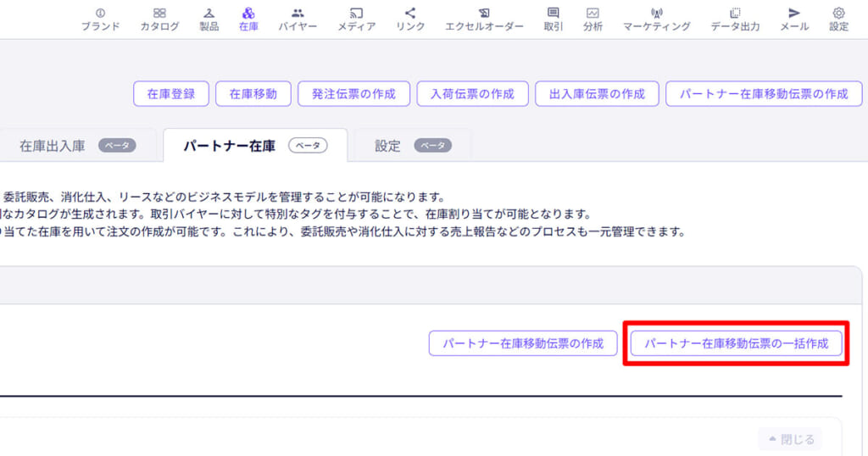The height and width of the screenshot is (456, 868).
Task: Click パートナー在庫移動伝票の一括作成 button
Action: [736, 343]
